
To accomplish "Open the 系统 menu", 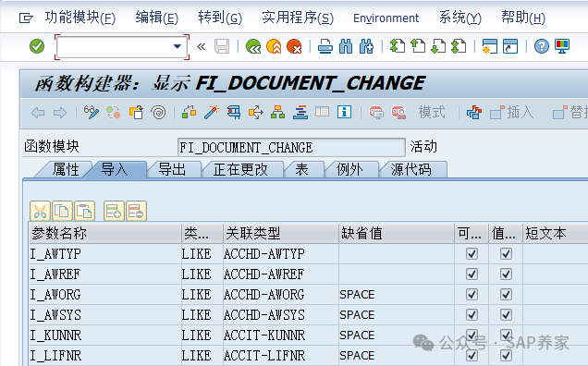I will [x=460, y=18].
